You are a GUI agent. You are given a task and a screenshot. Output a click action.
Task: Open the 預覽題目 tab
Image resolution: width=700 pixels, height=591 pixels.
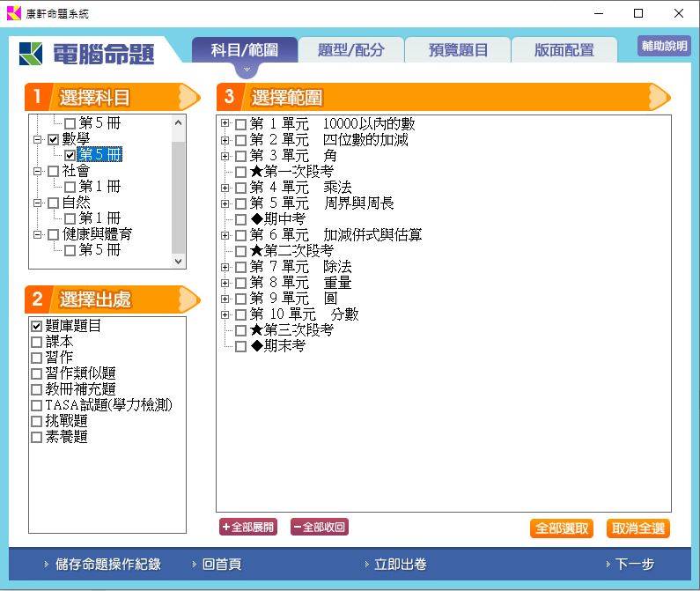458,50
